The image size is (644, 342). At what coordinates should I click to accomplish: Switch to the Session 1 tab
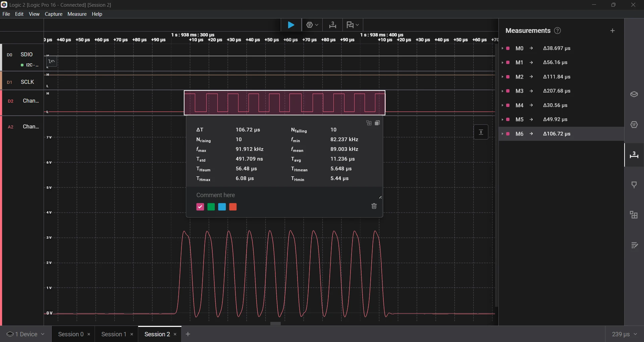[x=114, y=334]
